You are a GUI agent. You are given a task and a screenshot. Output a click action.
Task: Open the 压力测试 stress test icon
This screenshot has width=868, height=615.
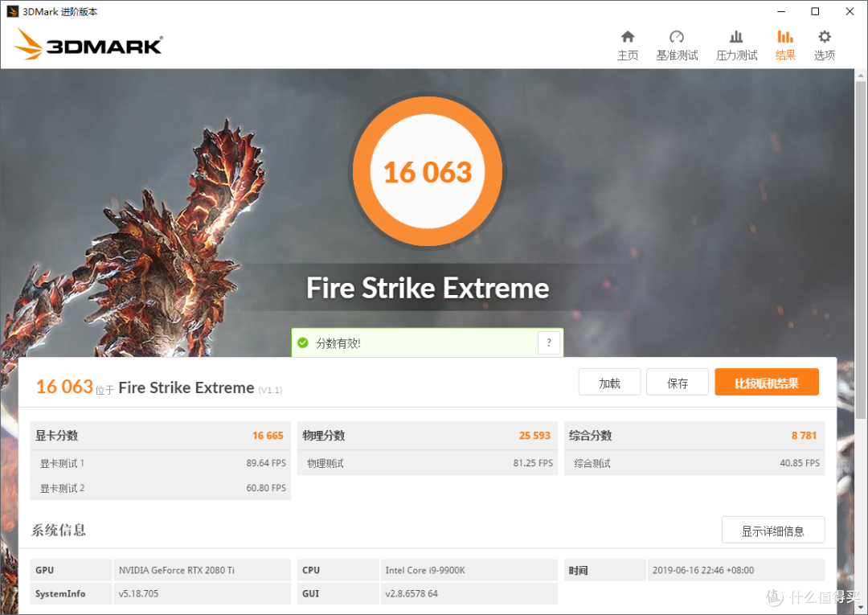pyautogui.click(x=736, y=37)
